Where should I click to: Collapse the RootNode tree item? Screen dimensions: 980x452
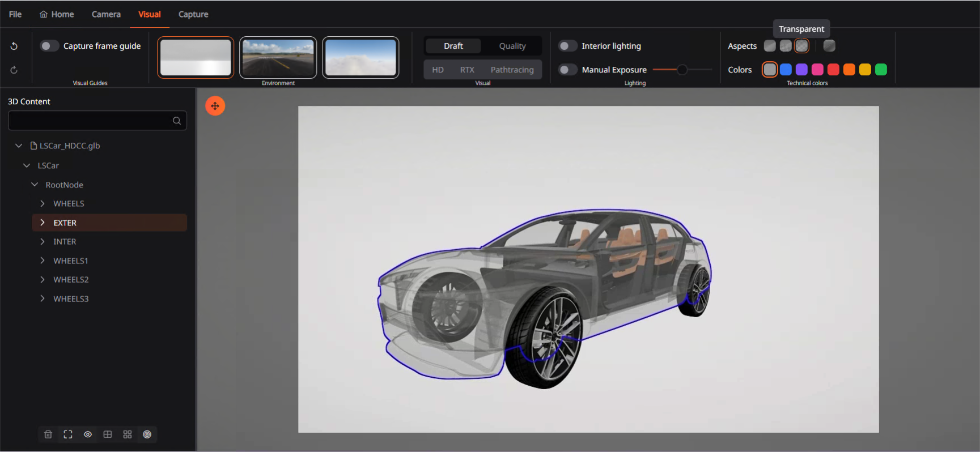(x=35, y=185)
